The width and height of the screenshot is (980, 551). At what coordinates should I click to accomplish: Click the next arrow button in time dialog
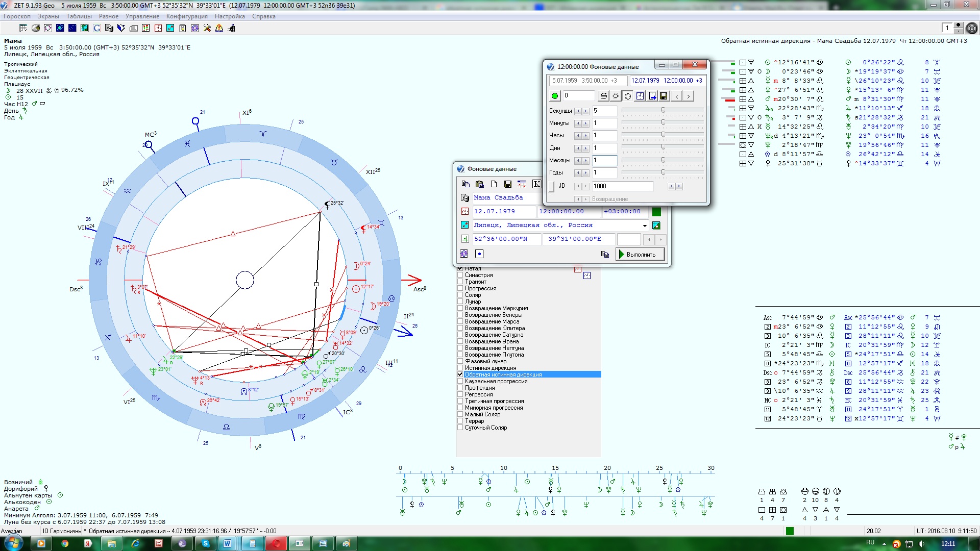pyautogui.click(x=688, y=96)
